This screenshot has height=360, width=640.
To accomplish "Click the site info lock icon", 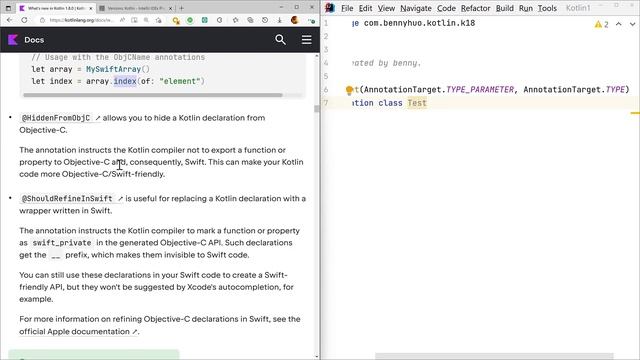I will [x=42, y=20].
